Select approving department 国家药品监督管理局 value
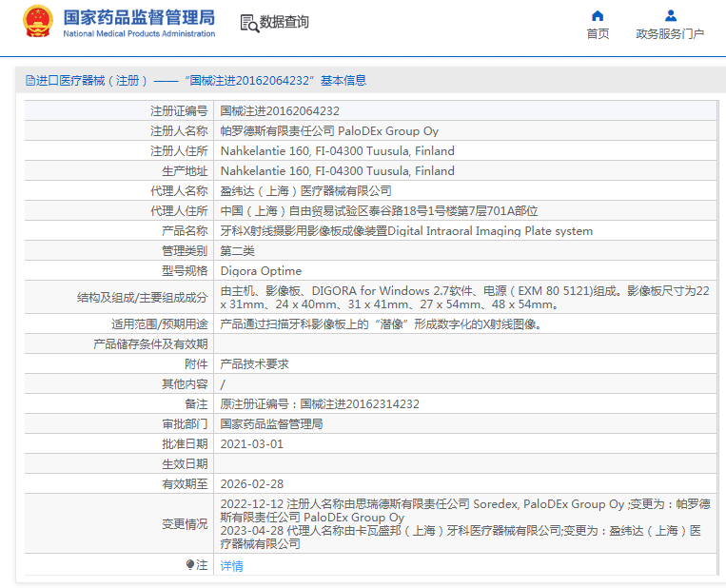726x588 pixels. tap(271, 424)
